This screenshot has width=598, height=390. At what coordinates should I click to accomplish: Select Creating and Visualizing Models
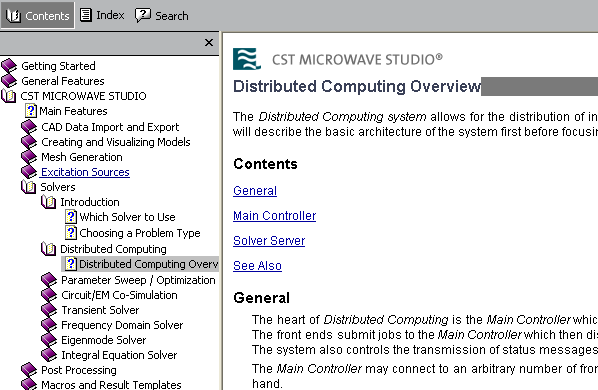point(116,142)
